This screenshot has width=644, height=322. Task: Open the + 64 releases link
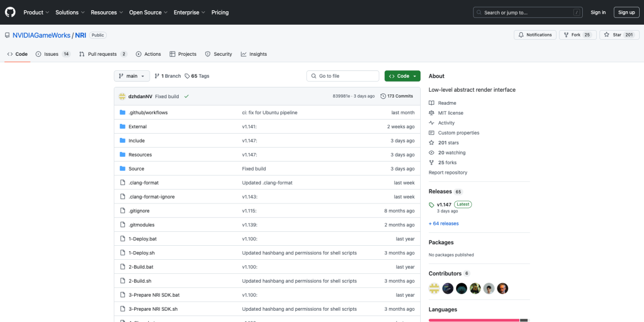443,223
